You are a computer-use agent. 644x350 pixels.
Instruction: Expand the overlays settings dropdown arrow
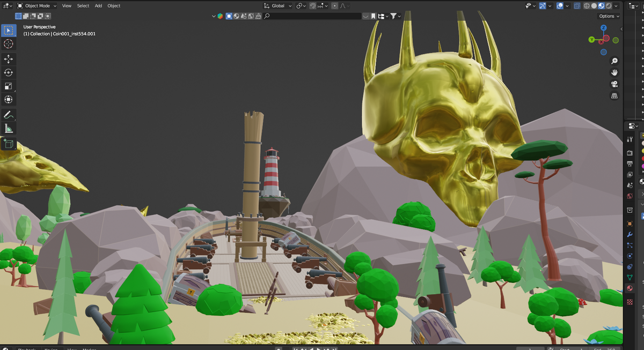tap(567, 6)
